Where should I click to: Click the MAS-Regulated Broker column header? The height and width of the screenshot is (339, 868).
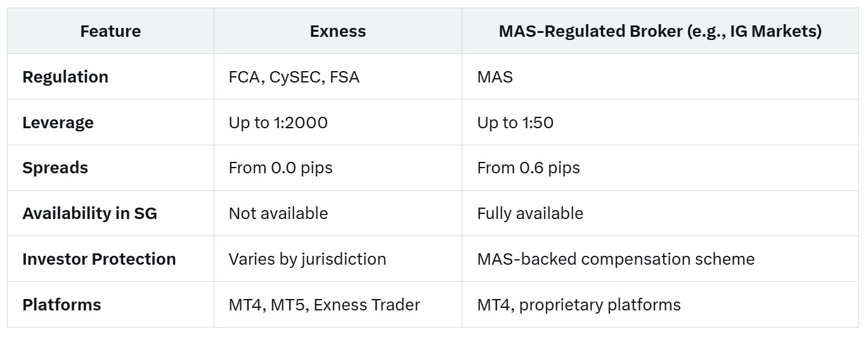(660, 31)
